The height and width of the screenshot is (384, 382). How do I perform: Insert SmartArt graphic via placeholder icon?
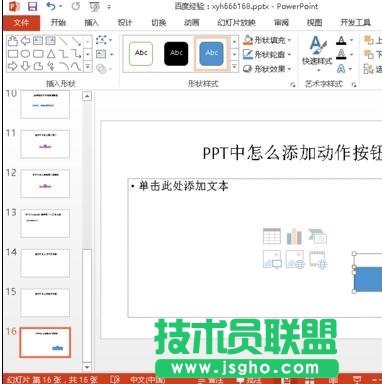(317, 236)
